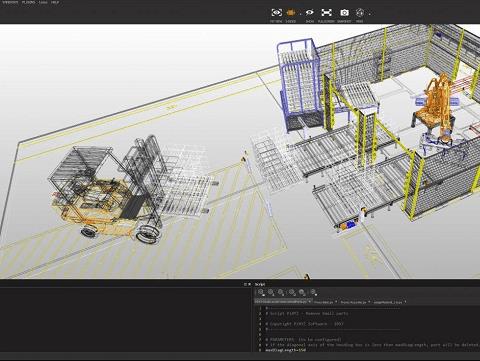
Task: Click the circular icon after Snapshot
Action: tap(360, 13)
